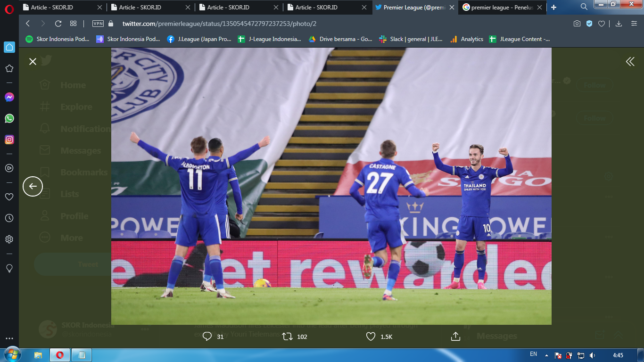644x362 pixels.
Task: Collapse the tweet side panel with double chevron
Action: pyautogui.click(x=630, y=61)
